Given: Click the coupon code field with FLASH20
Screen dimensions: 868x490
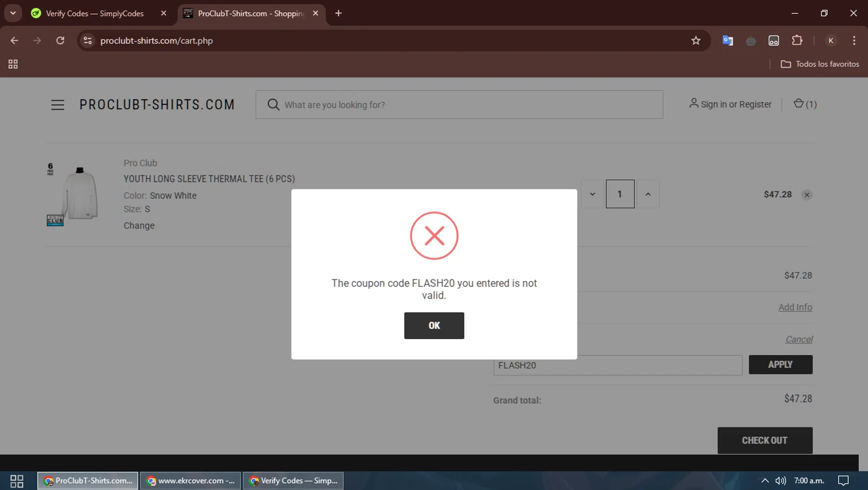Looking at the screenshot, I should [x=618, y=366].
